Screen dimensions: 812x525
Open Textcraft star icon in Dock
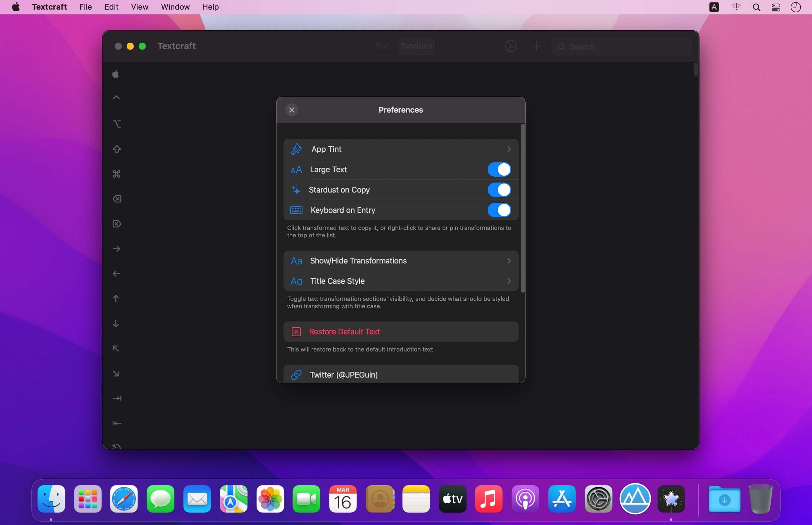coord(671,499)
